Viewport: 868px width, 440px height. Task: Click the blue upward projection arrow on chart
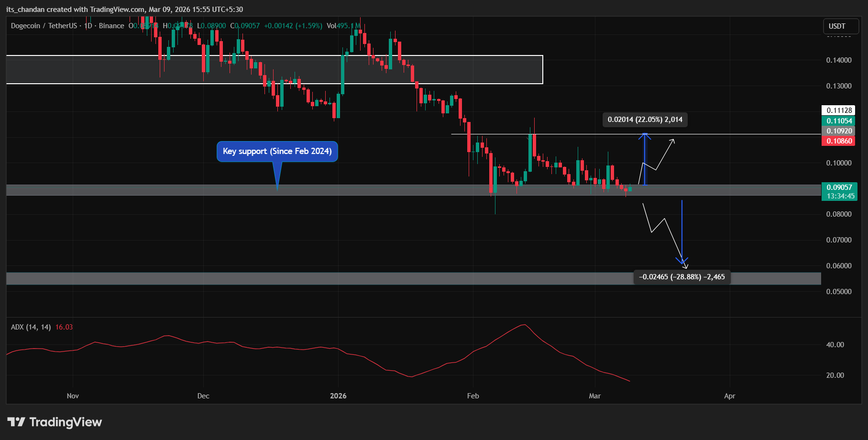pos(645,158)
